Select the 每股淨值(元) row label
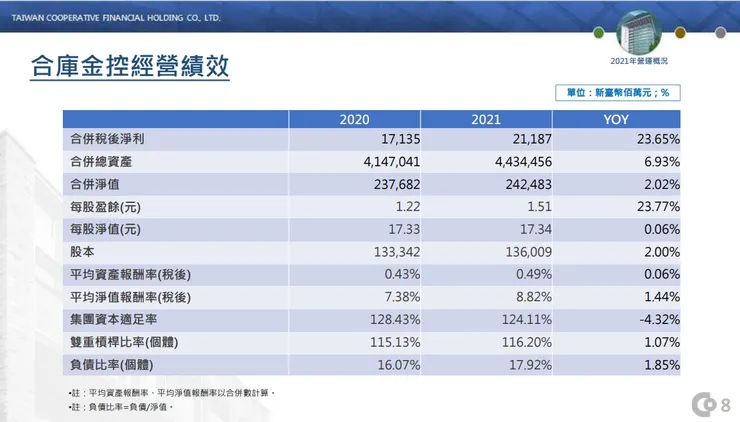Screen dimensions: 740x422 [105, 229]
